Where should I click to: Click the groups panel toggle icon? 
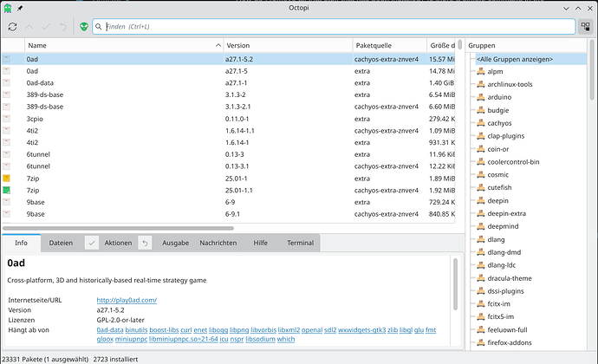click(585, 26)
